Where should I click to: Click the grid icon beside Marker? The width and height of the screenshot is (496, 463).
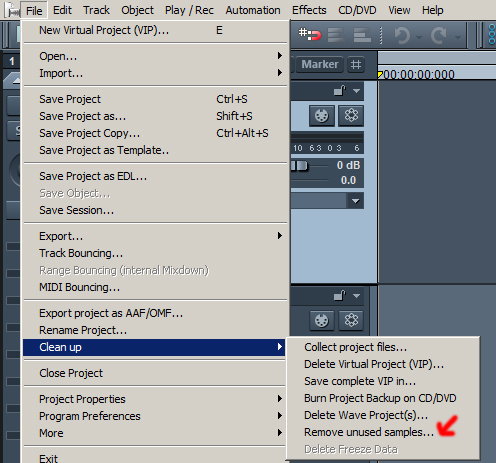click(356, 64)
